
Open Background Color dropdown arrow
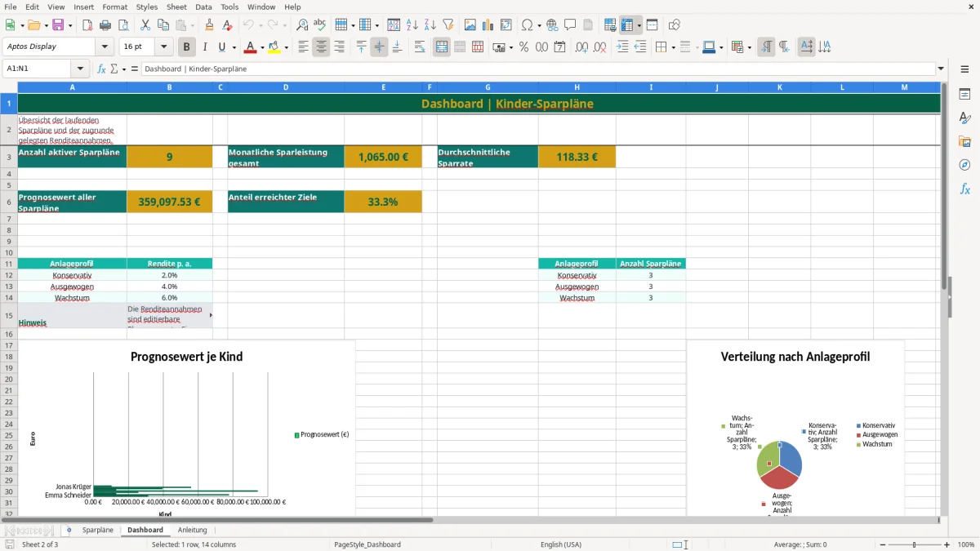click(x=286, y=47)
